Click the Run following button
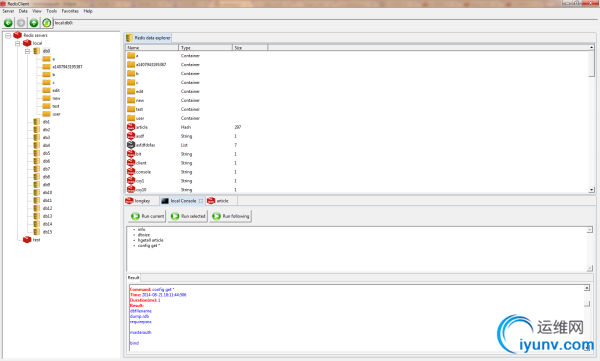This screenshot has height=361, width=600. click(x=231, y=216)
